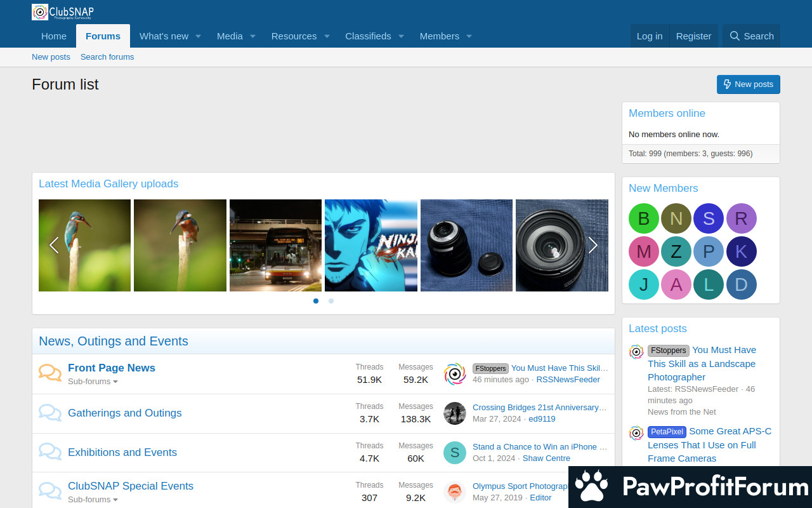Click the Gatherings and Outings forum bubble icon
Image resolution: width=812 pixels, height=508 pixels.
click(x=50, y=413)
